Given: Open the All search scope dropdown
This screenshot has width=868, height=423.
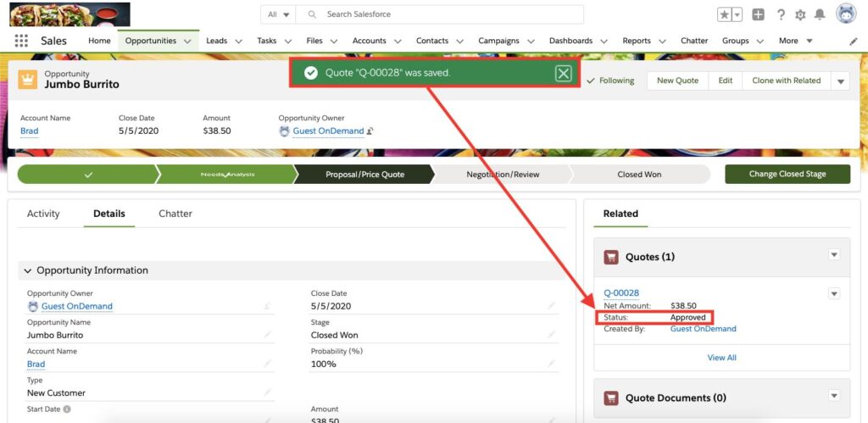Looking at the screenshot, I should tap(278, 14).
